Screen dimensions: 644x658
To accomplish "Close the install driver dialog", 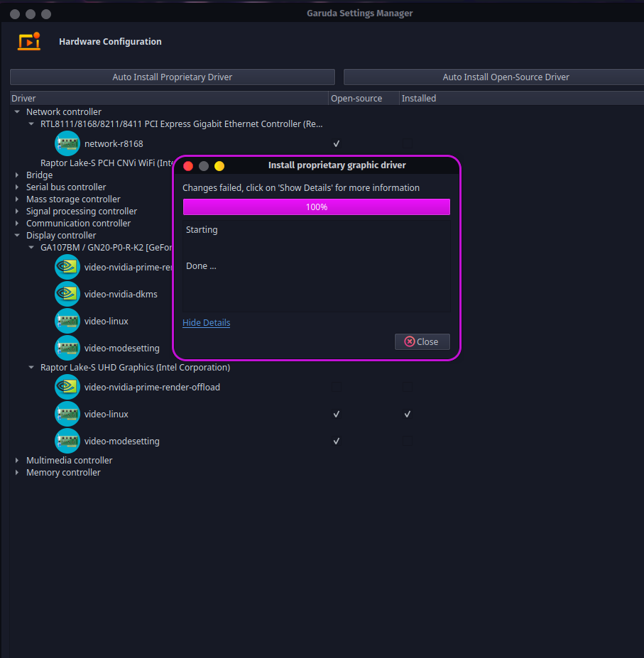I will 422,341.
